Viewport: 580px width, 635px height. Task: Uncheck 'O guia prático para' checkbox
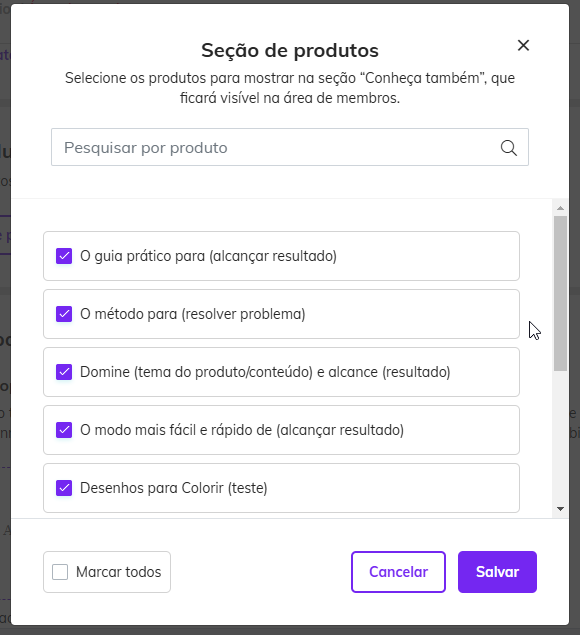pyautogui.click(x=64, y=256)
